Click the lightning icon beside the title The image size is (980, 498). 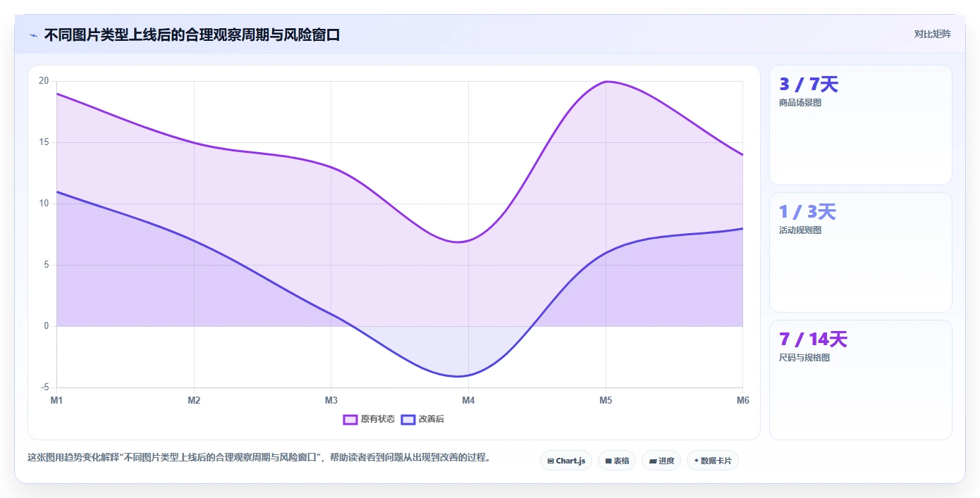(x=33, y=35)
